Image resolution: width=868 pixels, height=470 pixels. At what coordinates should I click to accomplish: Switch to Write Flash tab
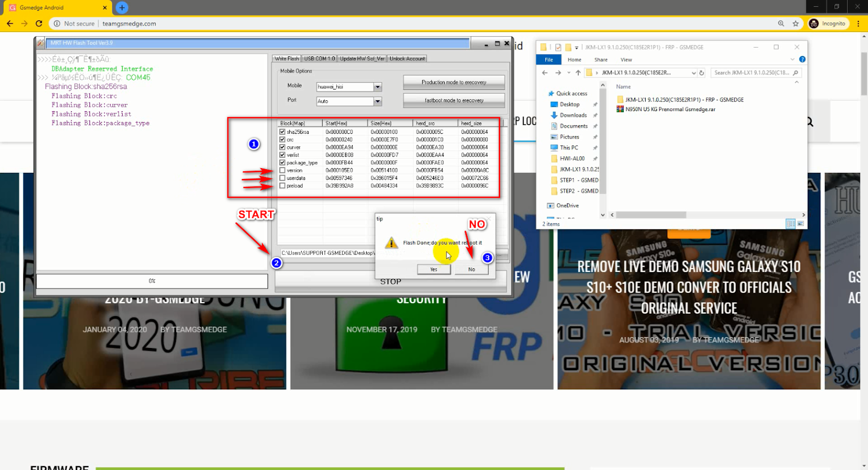pos(286,59)
